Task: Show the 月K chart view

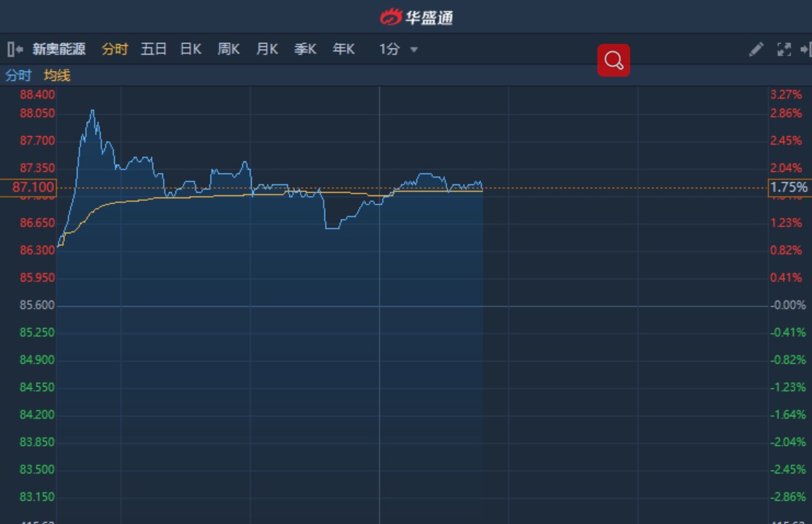Action: [x=267, y=49]
